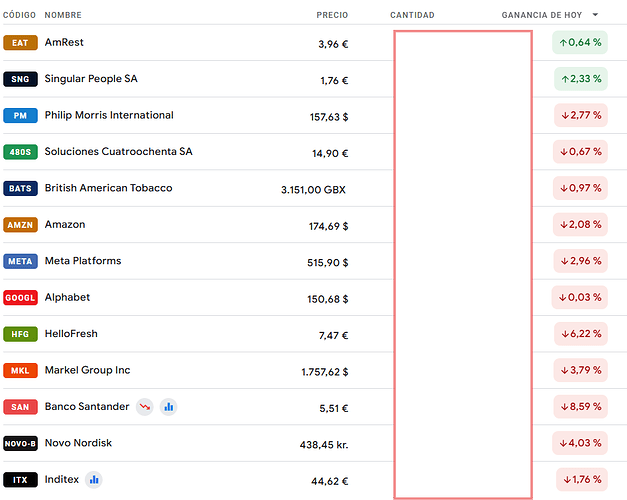Click the AMZN ticker badge
Image resolution: width=627 pixels, height=500 pixels.
(20, 224)
